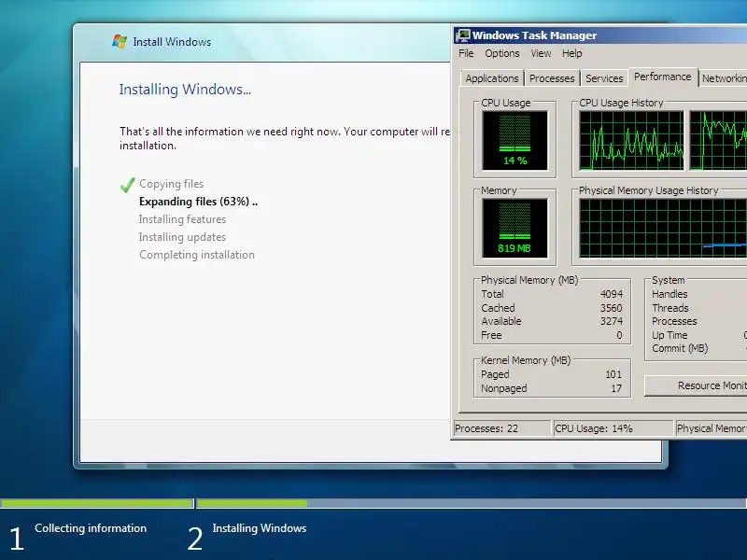The height and width of the screenshot is (560, 747).
Task: Click the Physical Memory Usage History graph
Action: coord(663,228)
